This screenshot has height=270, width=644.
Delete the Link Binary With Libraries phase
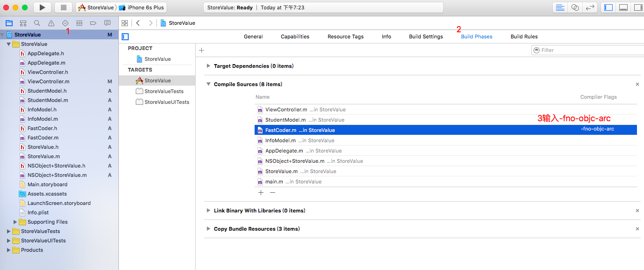coord(637,211)
